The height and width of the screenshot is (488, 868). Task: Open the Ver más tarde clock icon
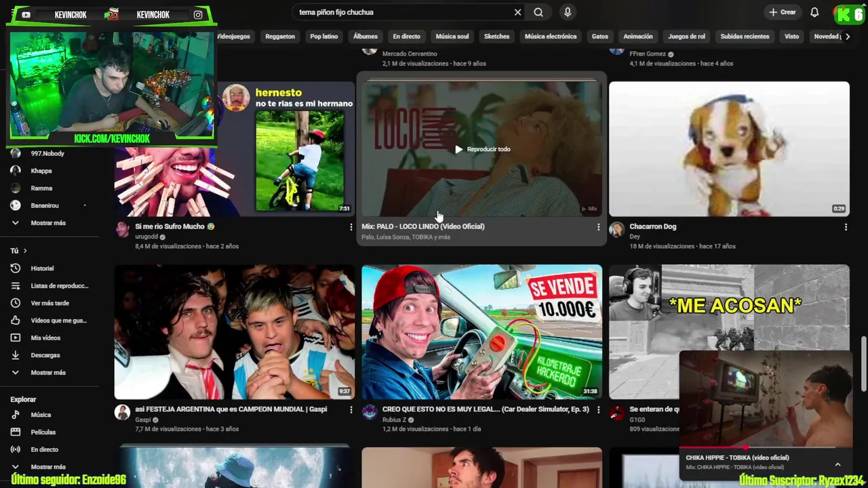pos(16,303)
